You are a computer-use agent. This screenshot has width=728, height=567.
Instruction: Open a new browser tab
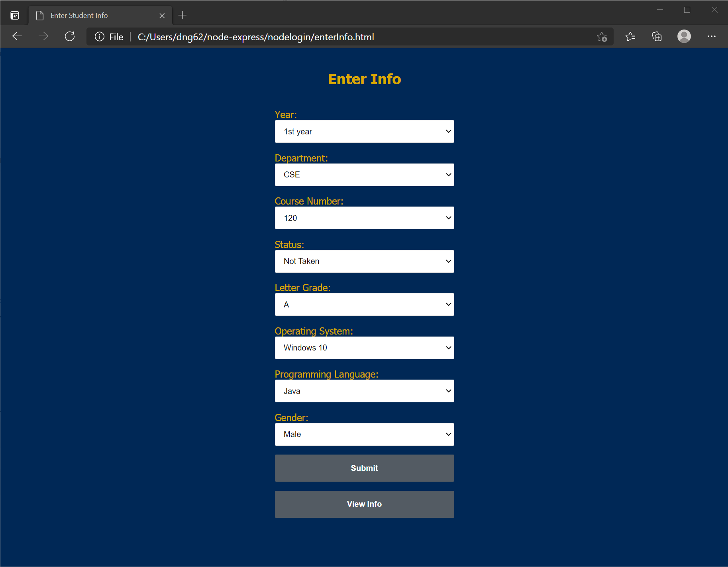pos(182,15)
